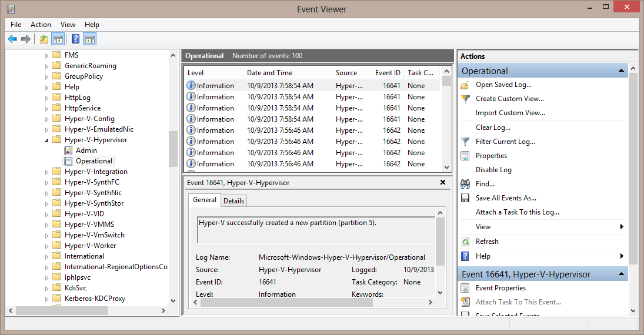This screenshot has width=644, height=335.
Task: Expand the GroupPolicy tree node
Action: [x=46, y=77]
